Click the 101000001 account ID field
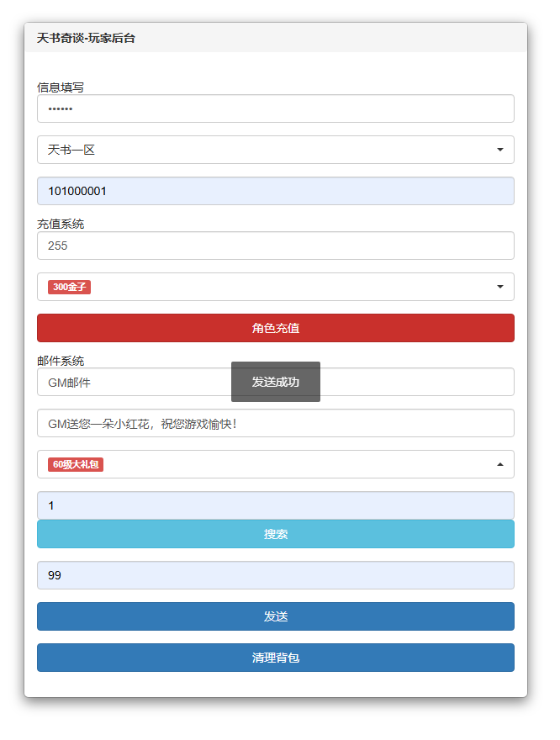 pyautogui.click(x=276, y=191)
